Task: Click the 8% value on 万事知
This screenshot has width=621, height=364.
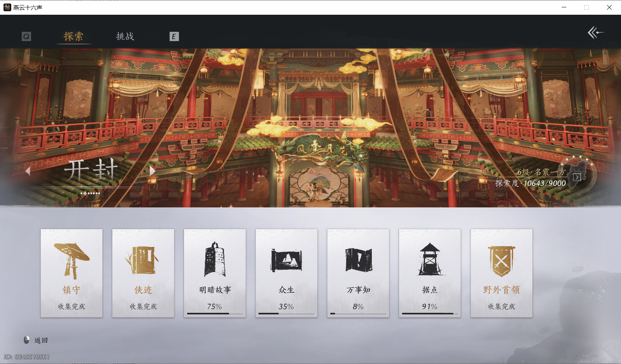Action: (358, 307)
